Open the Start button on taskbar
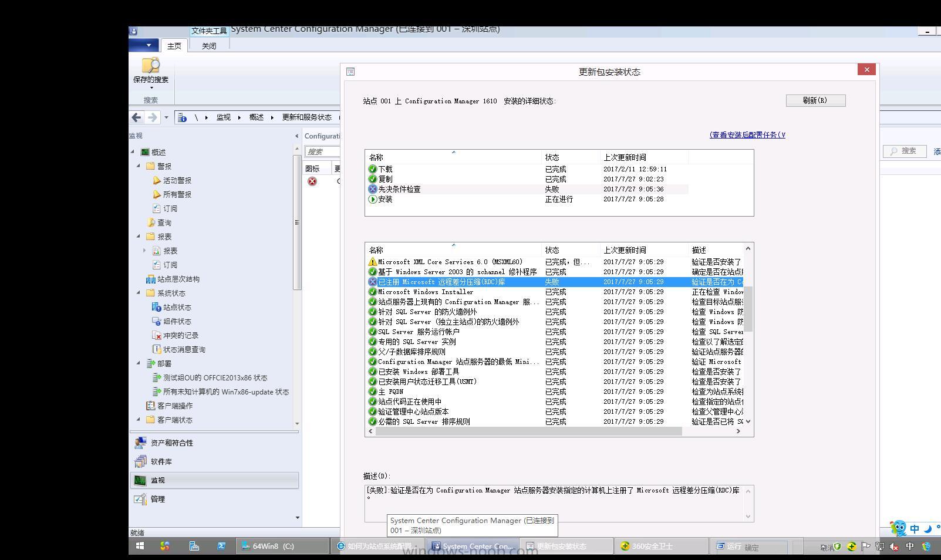 [x=140, y=546]
